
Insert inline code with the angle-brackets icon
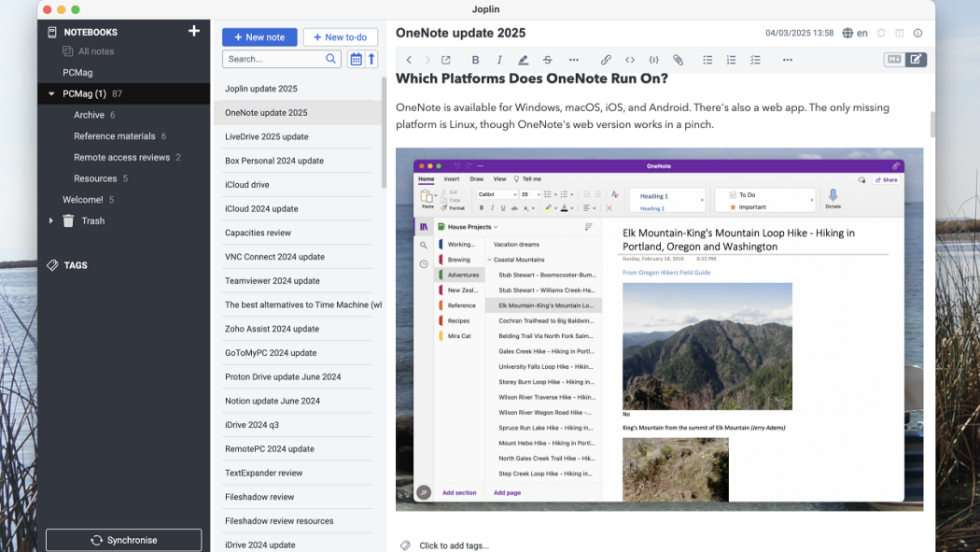(x=630, y=60)
